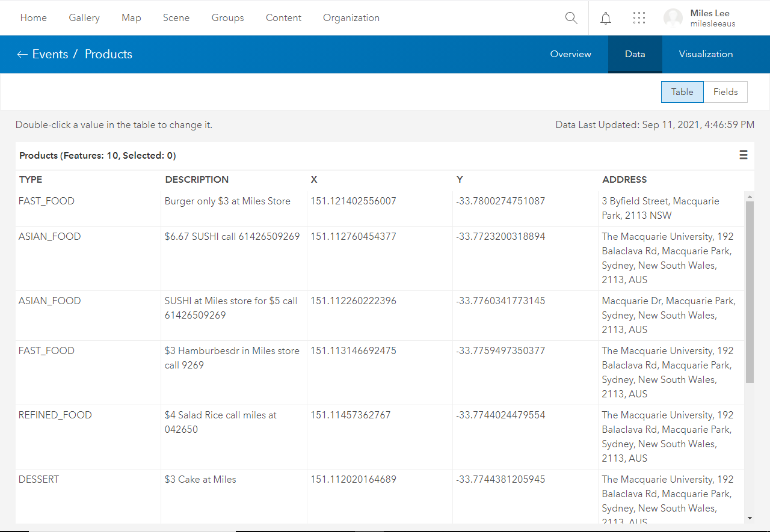
Task: Click the Miles Lee profile avatar
Action: [673, 18]
